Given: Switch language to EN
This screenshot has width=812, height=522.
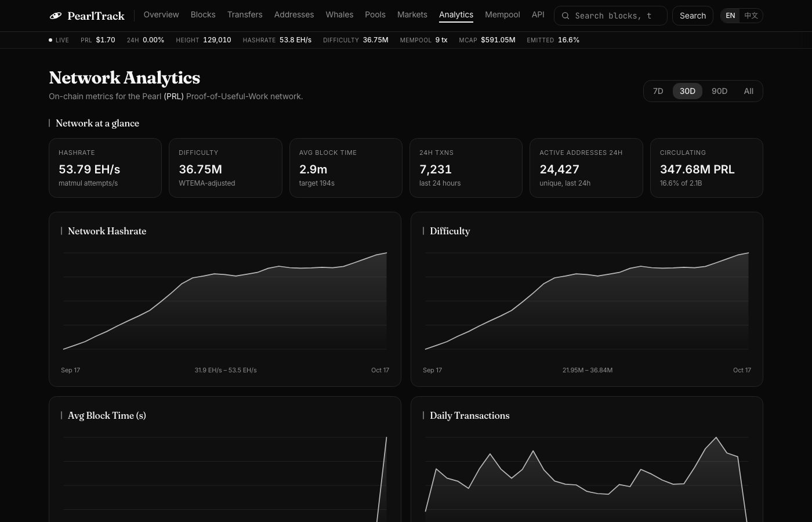Looking at the screenshot, I should click(x=730, y=16).
